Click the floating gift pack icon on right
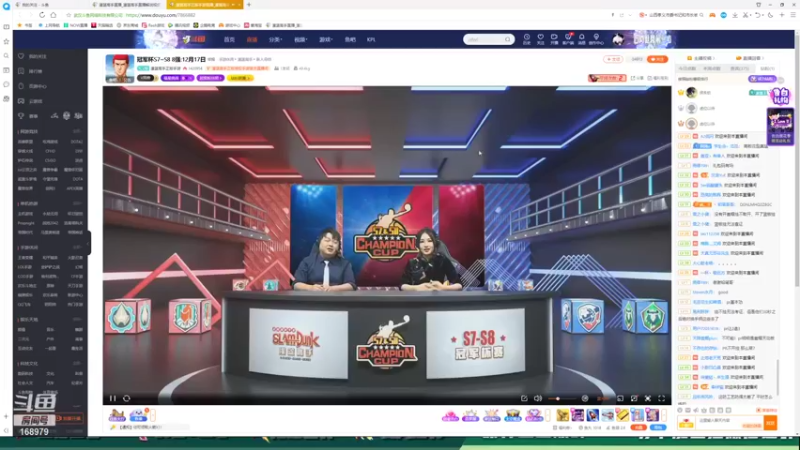Image resolution: width=800 pixels, height=450 pixels. 781,95
